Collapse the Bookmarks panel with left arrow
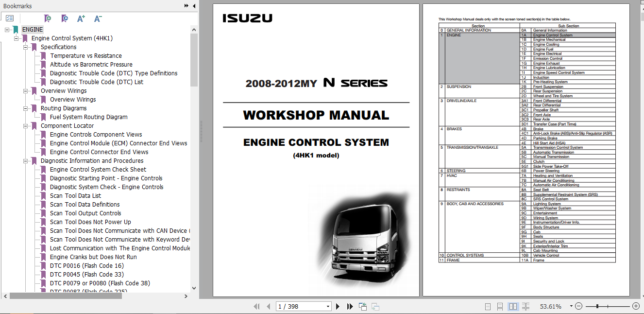Viewport: 644px width, 314px height. [194, 6]
